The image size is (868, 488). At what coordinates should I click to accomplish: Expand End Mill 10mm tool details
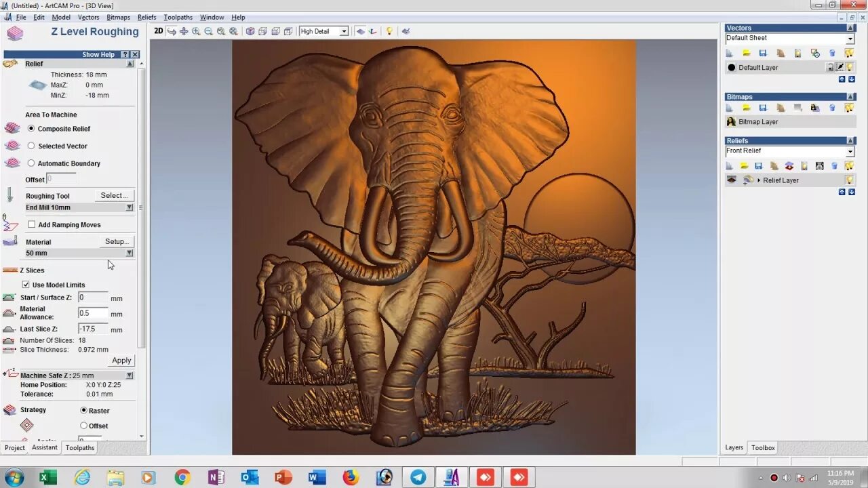coord(130,207)
